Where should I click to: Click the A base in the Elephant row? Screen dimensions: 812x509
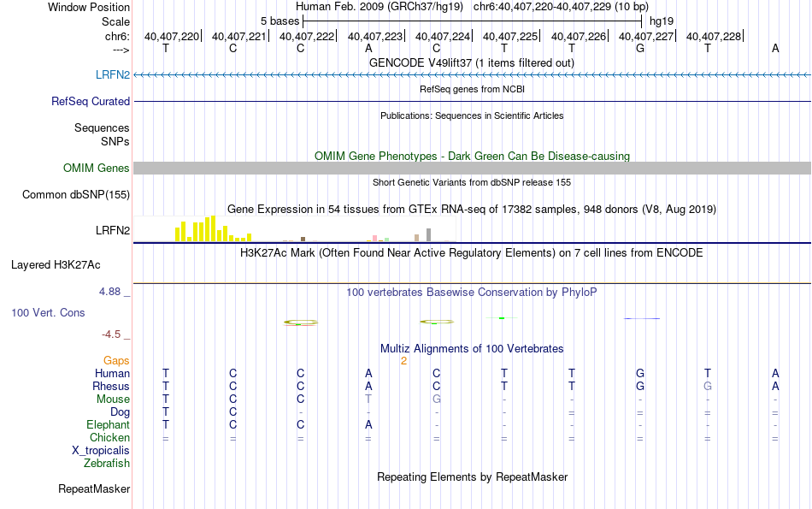(x=368, y=424)
